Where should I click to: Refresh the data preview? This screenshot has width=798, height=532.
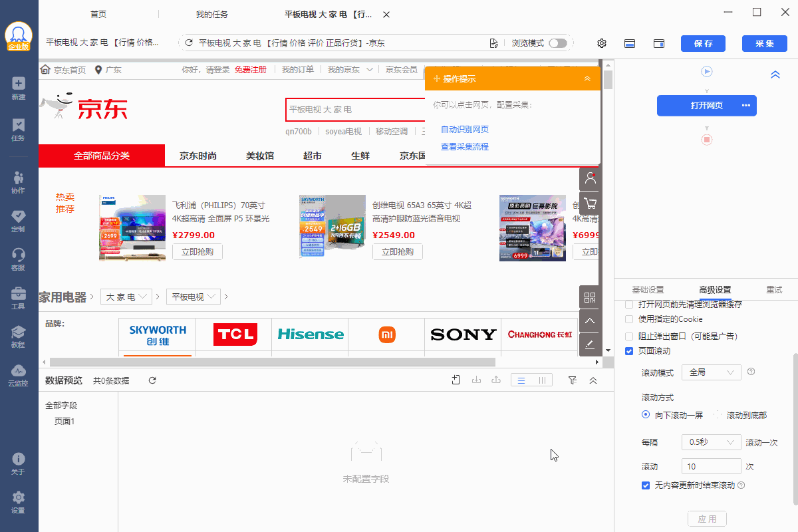(x=152, y=380)
